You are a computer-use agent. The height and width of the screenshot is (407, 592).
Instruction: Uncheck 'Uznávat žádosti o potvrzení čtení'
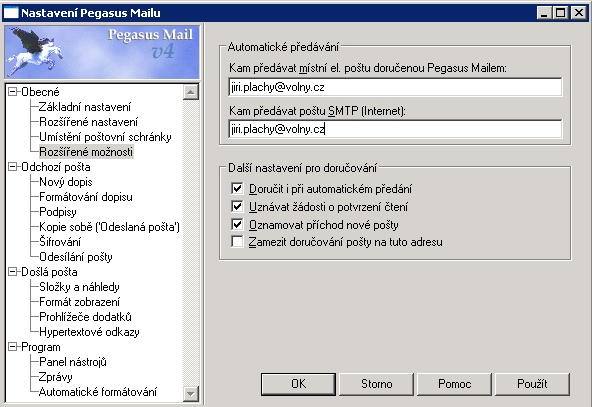coord(237,207)
